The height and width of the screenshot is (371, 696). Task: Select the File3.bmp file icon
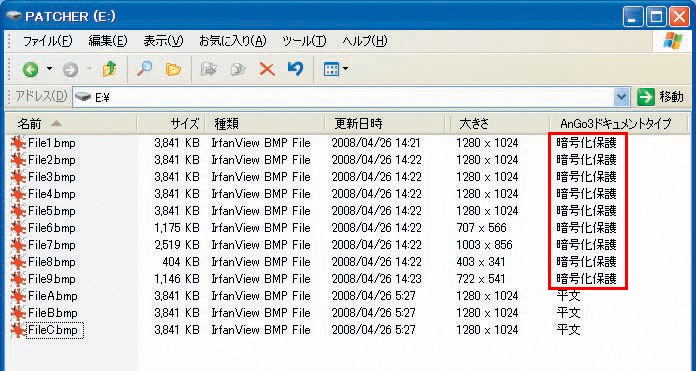click(x=18, y=178)
